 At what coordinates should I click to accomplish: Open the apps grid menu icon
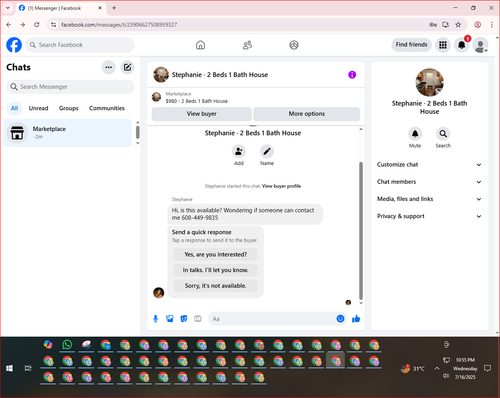443,45
